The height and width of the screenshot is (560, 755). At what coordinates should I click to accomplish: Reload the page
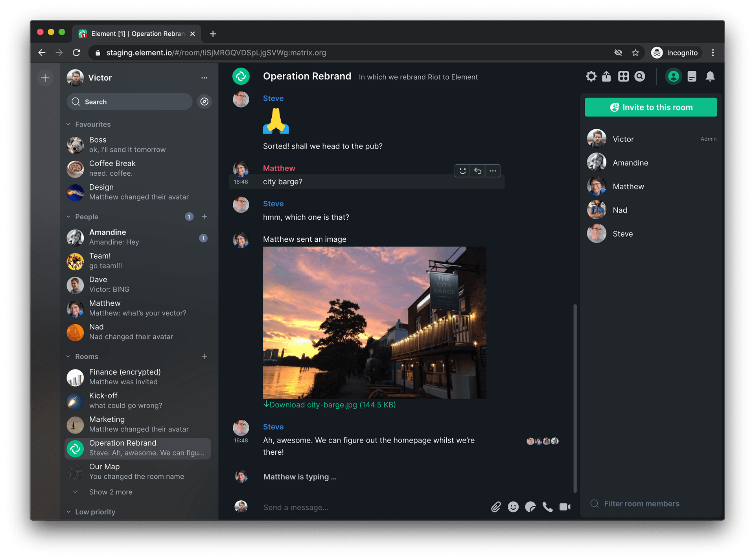point(76,53)
